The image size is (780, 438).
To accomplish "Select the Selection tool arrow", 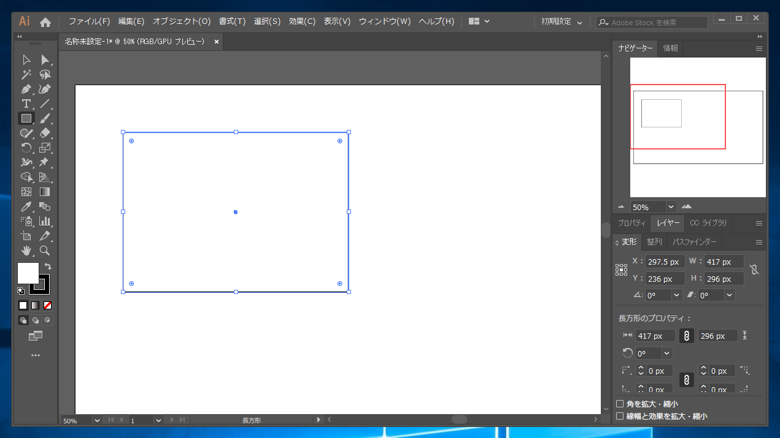I will click(26, 60).
